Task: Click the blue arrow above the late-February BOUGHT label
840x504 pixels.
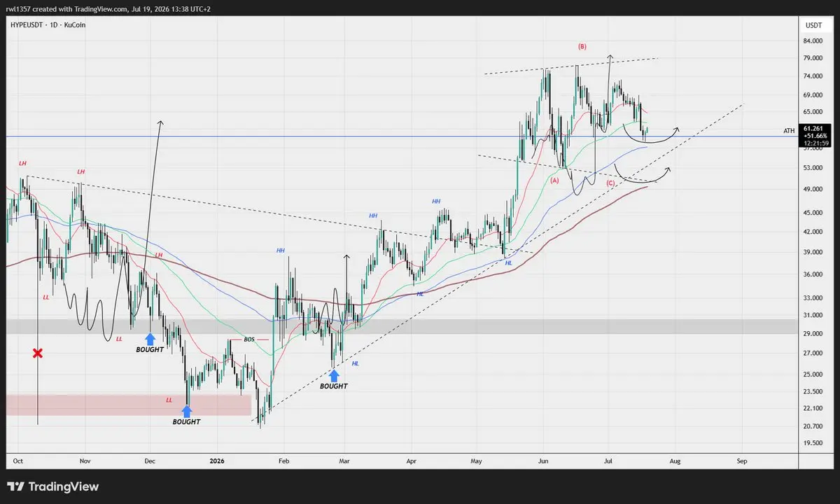Action: click(334, 374)
